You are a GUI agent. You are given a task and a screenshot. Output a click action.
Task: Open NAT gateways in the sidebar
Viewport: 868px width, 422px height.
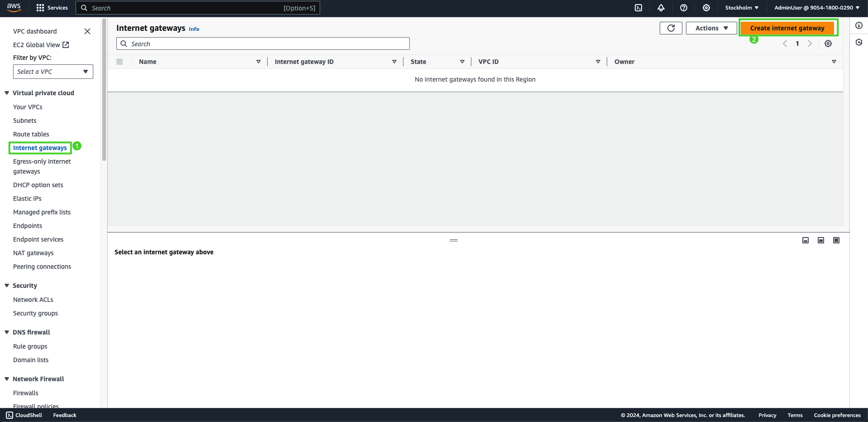pyautogui.click(x=33, y=253)
